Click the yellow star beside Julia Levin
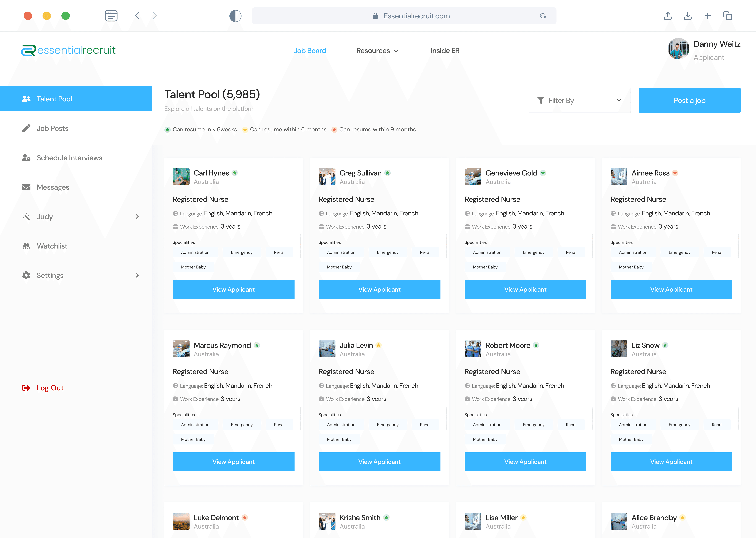The height and width of the screenshot is (538, 756). 379,345
